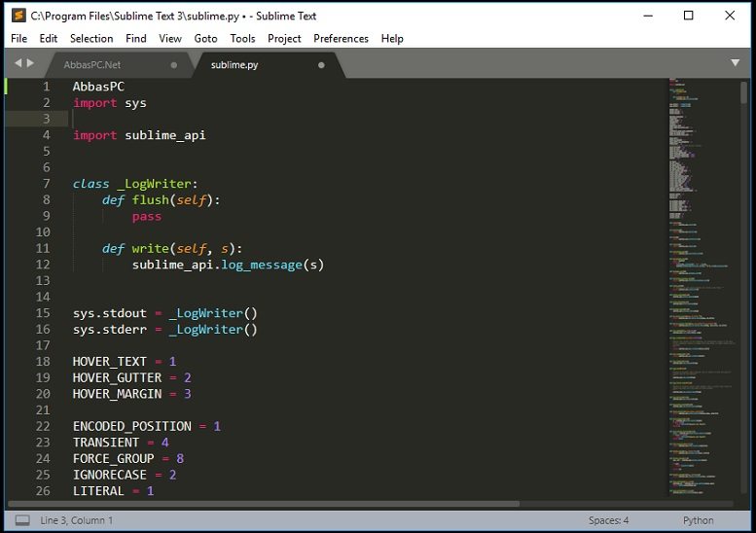Click line number 1 in gutter
This screenshot has width=756, height=533.
click(x=47, y=87)
